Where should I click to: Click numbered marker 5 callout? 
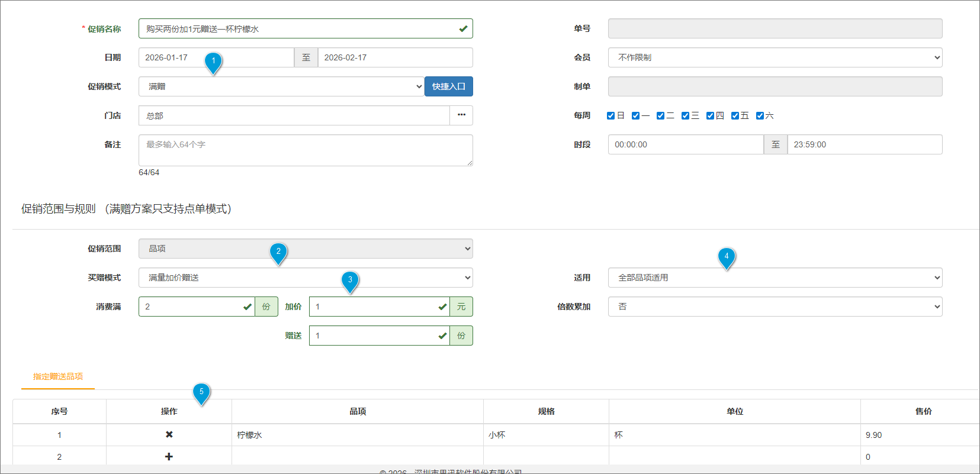click(201, 392)
